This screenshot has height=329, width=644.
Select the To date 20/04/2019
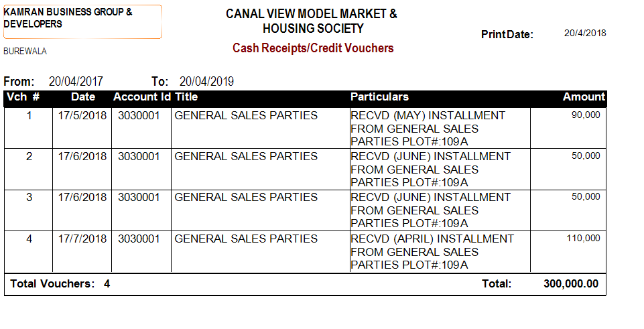pos(206,82)
